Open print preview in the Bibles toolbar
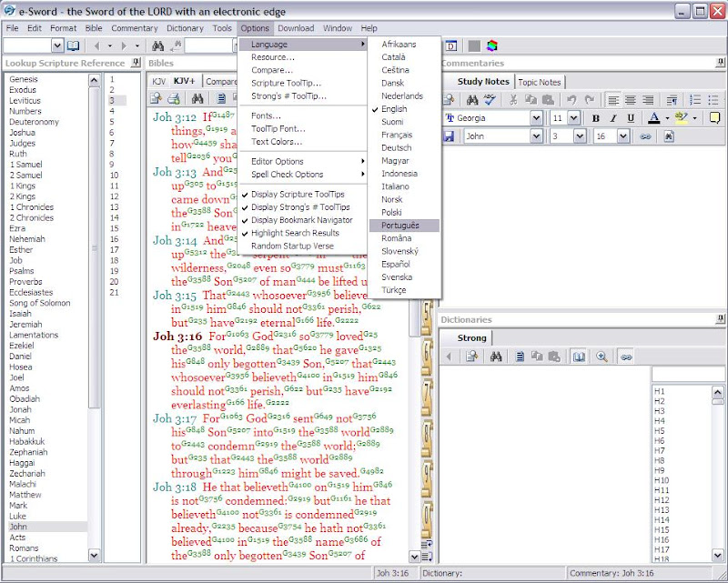This screenshot has height=583, width=728. point(156,98)
